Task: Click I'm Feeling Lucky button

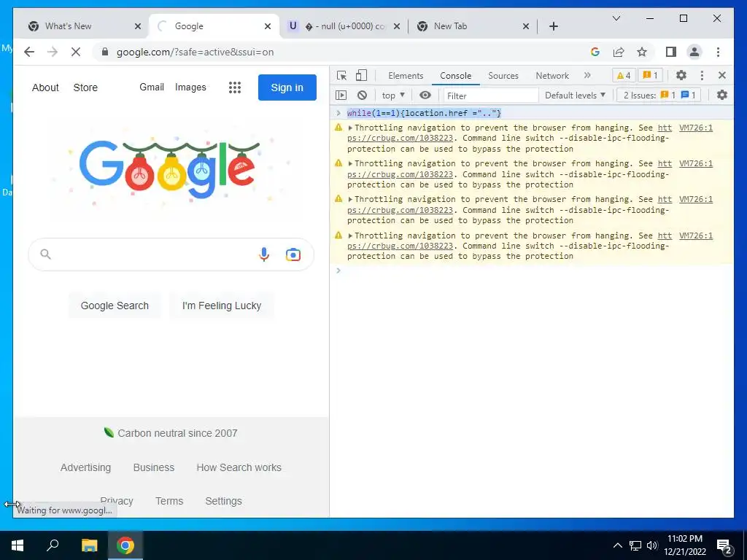Action: pos(222,306)
